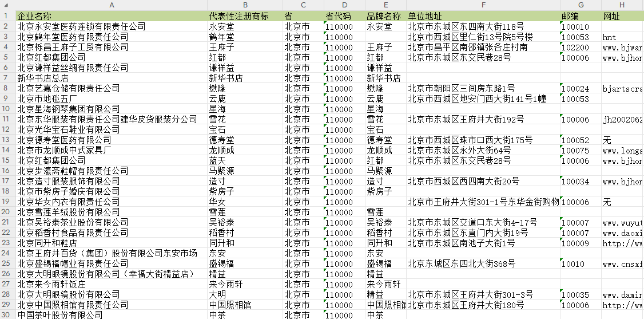Select cell 新华书店总店
This screenshot has height=319, width=644.
pyautogui.click(x=112, y=78)
